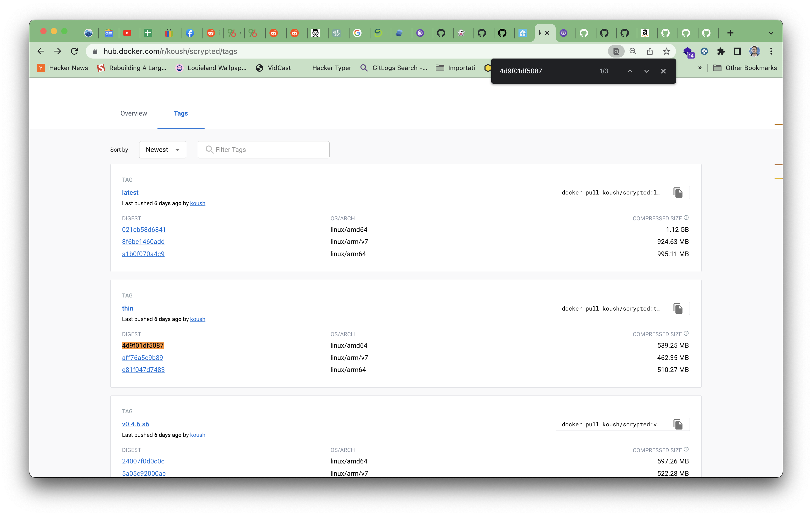The width and height of the screenshot is (812, 516).
Task: Copy docker pull command for v0.4.6.s6 tag
Action: [678, 424]
